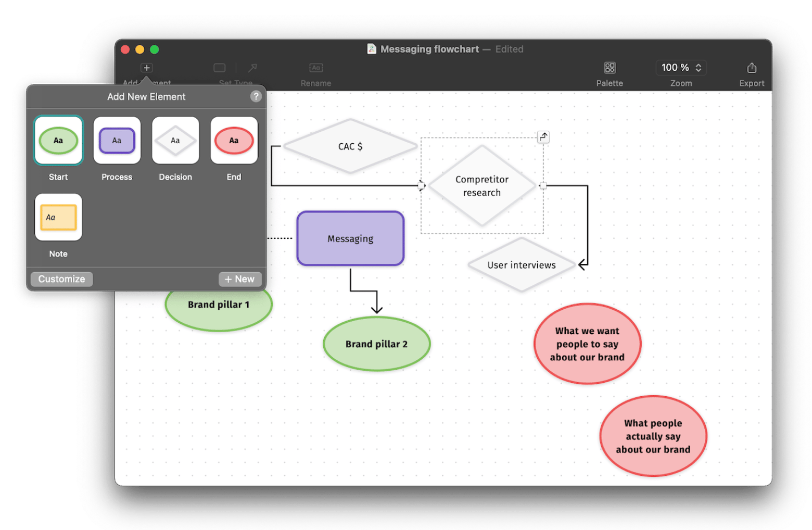Choose the Decision element type
Viewport: 812px width, 530px height.
pos(175,141)
